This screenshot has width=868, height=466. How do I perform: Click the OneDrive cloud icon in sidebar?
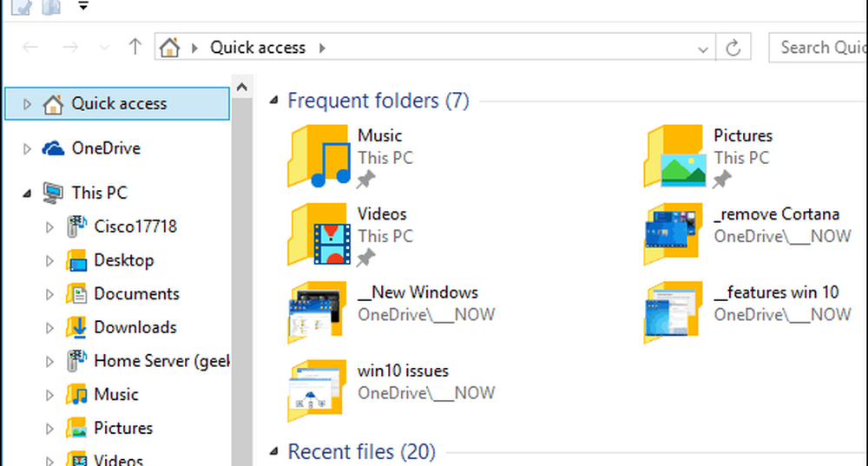tap(54, 148)
